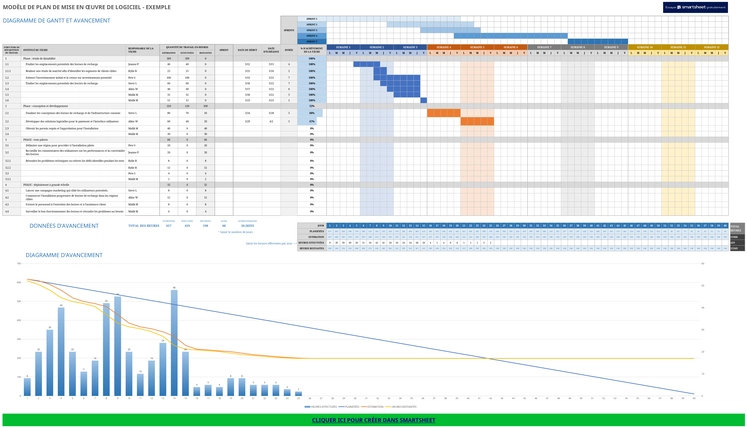Select the 'Surveiller le bon fonctionnement' task cell
Screen dimensions: 747x428
[x=74, y=211]
